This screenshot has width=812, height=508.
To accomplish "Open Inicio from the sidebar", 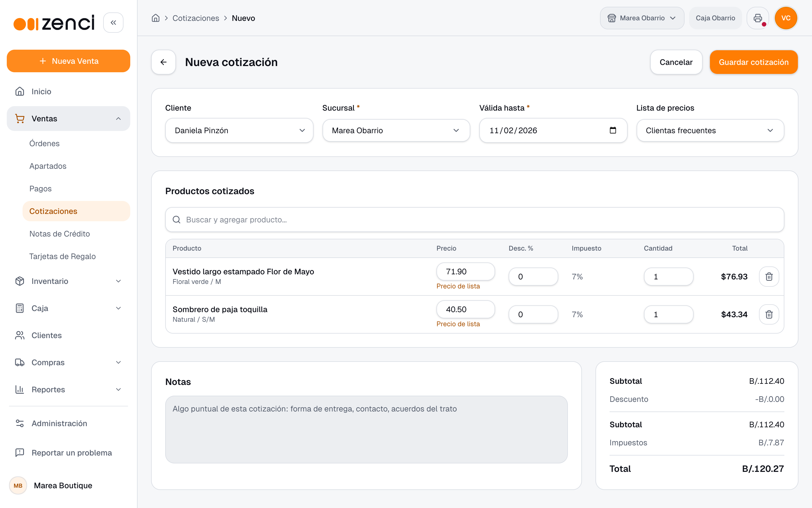I will [69, 91].
